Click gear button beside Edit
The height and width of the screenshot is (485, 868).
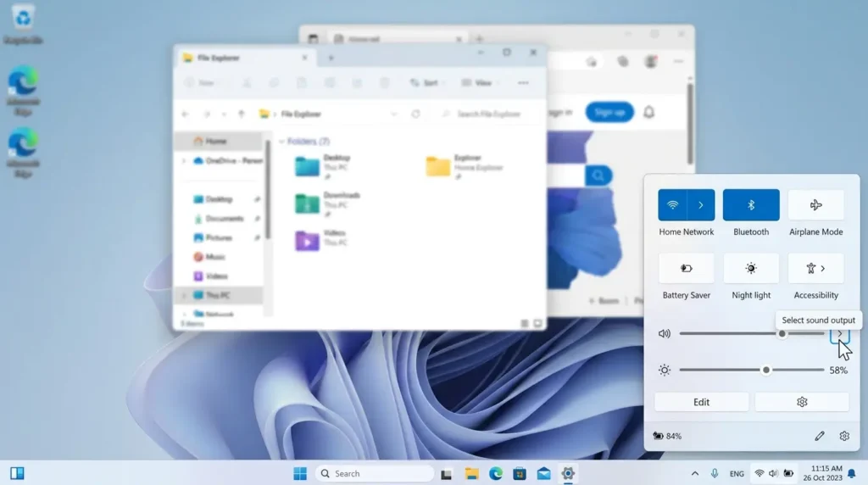[802, 402]
